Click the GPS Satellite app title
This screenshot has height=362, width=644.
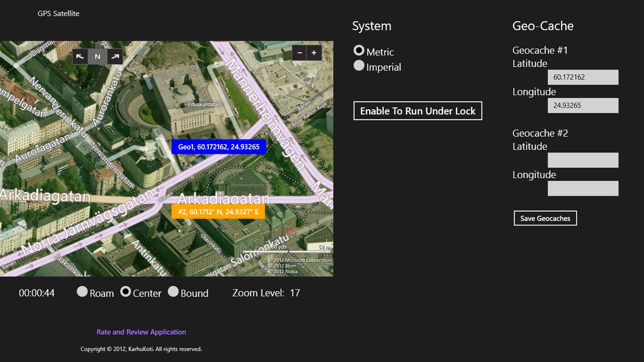coord(58,13)
